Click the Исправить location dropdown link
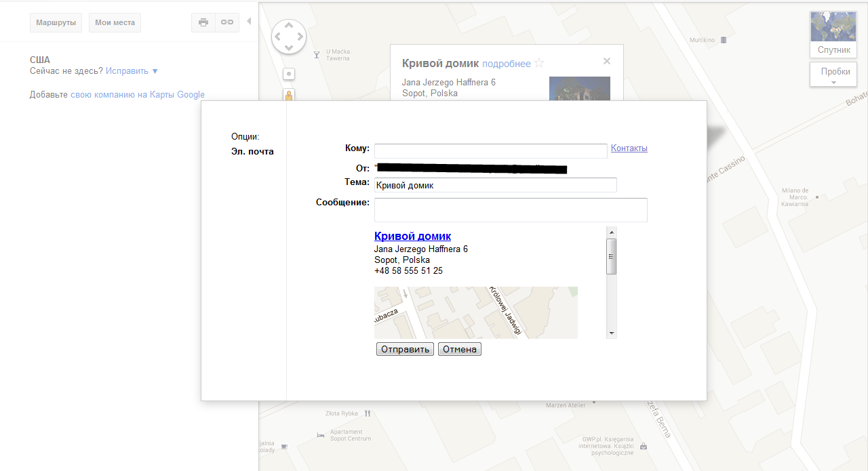 tap(132, 71)
